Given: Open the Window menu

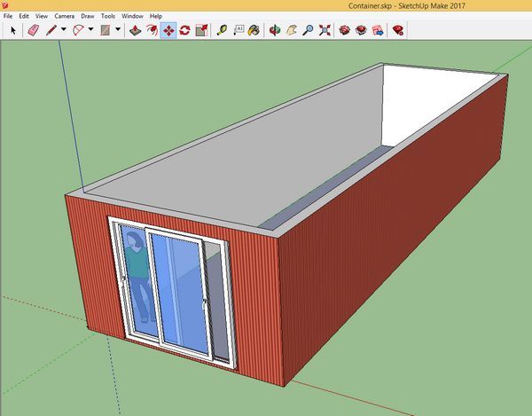Looking at the screenshot, I should pyautogui.click(x=132, y=16).
